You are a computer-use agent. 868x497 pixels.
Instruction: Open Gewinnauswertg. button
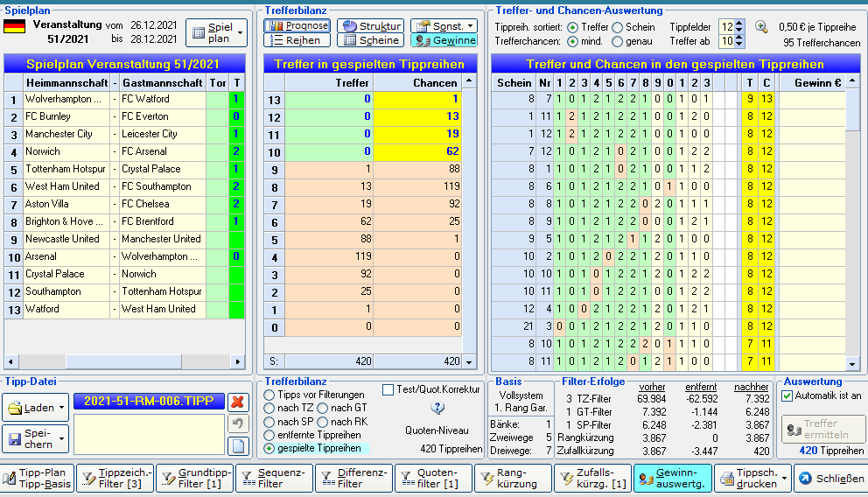pyautogui.click(x=673, y=478)
